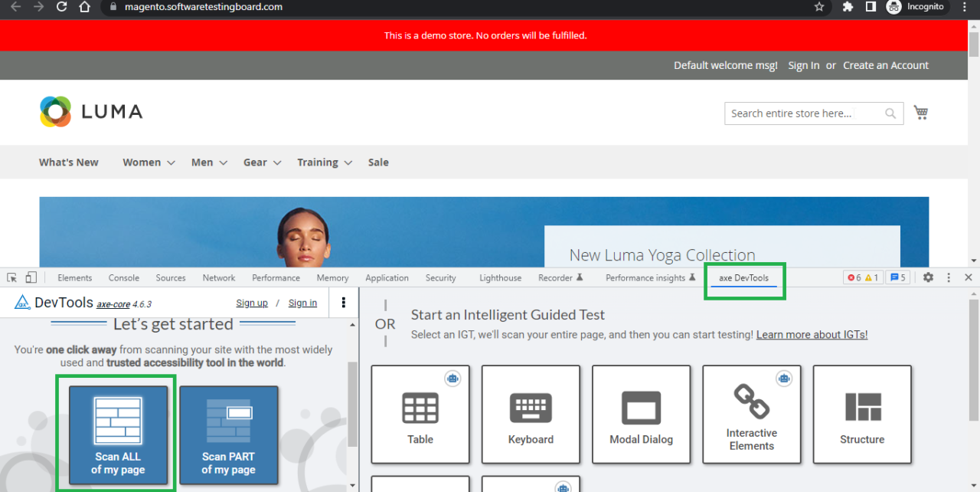This screenshot has width=980, height=492.
Task: Click the Create an Account link
Action: (885, 65)
